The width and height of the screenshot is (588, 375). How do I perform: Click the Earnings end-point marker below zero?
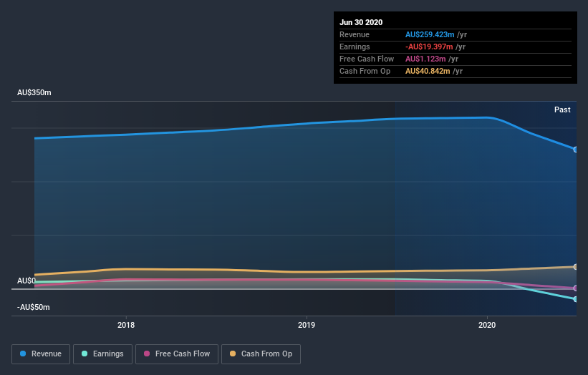575,299
